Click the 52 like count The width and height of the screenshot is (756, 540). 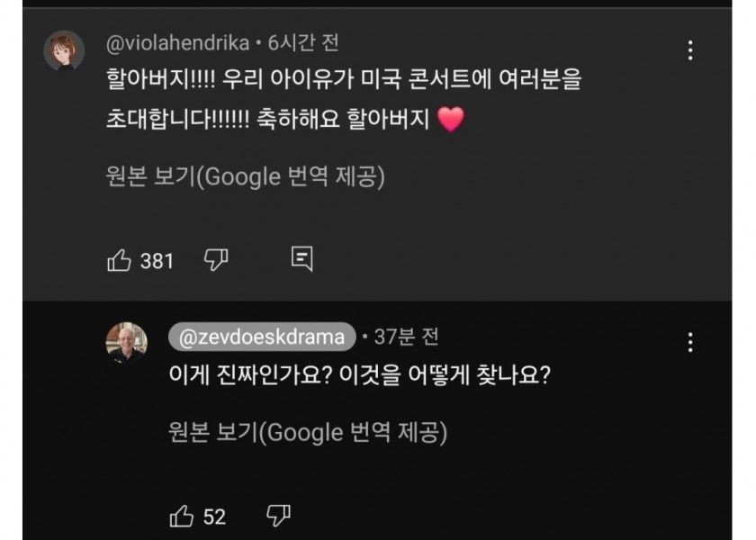tap(214, 517)
